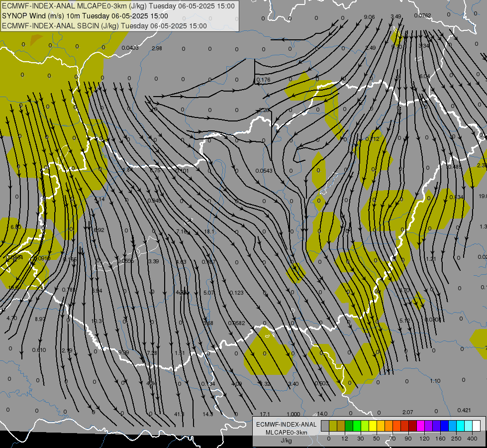
Task: Click the 8.97 grid value
Action: (40, 319)
